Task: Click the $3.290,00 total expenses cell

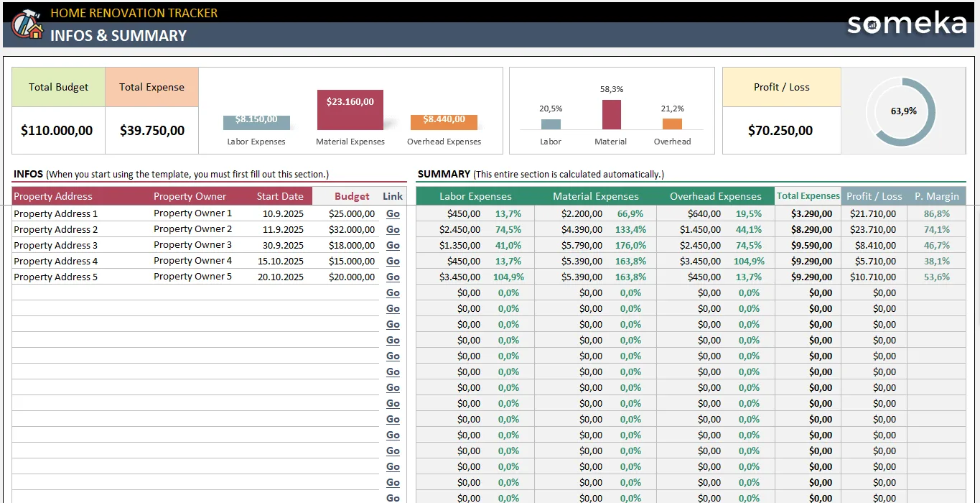Action: point(808,213)
